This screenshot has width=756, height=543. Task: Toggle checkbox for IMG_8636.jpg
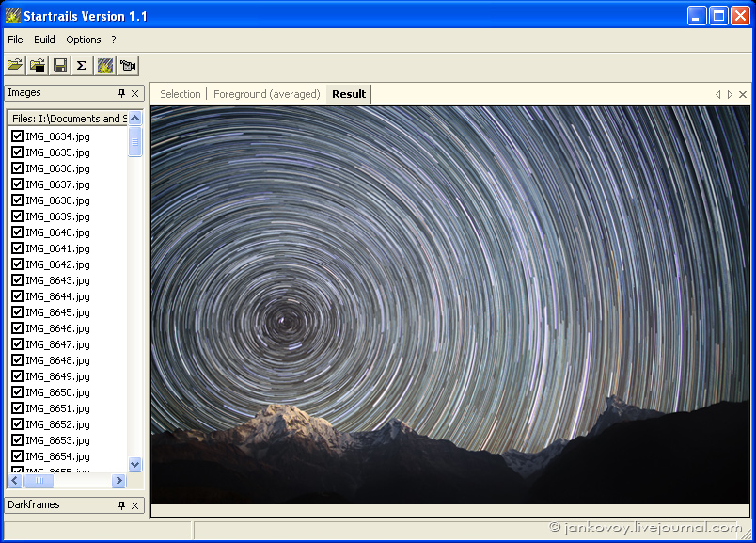(17, 168)
